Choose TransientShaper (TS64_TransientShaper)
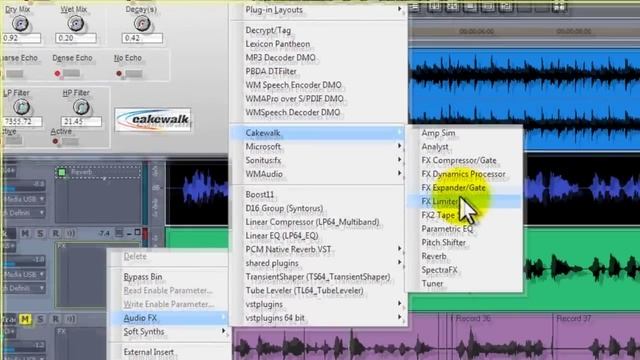 (x=319, y=277)
